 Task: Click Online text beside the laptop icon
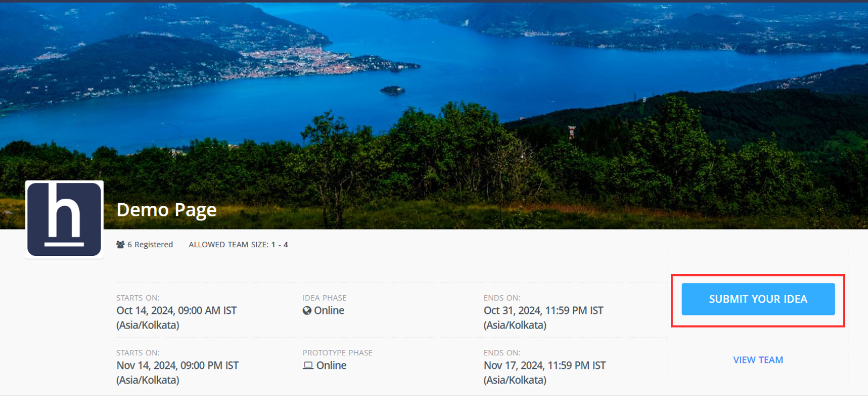coord(331,366)
